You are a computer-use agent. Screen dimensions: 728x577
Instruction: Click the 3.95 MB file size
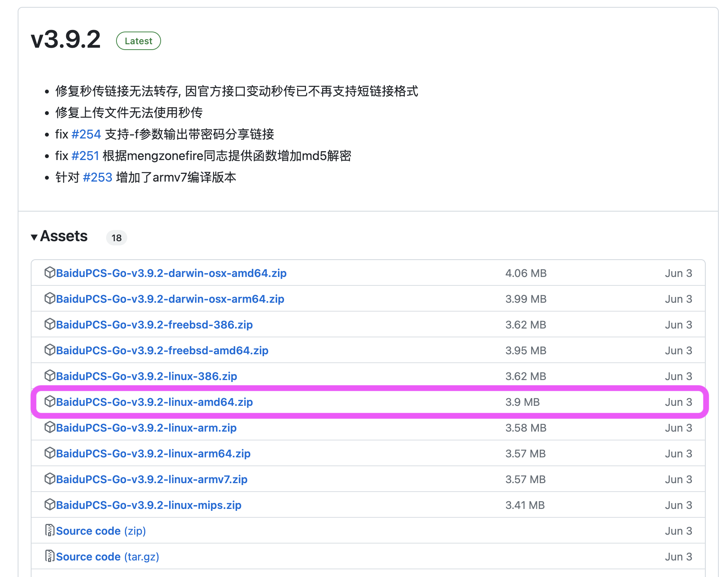tap(526, 350)
